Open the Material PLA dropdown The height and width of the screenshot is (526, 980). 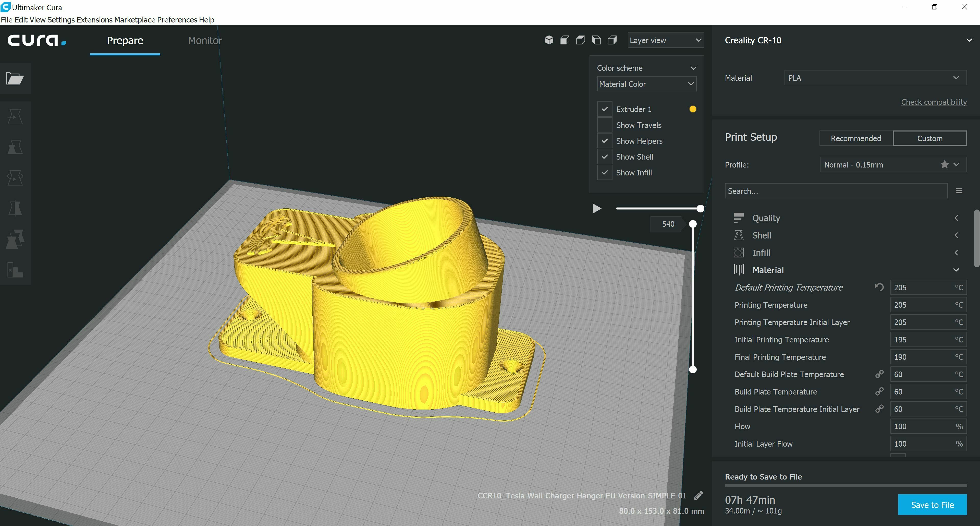[875, 78]
